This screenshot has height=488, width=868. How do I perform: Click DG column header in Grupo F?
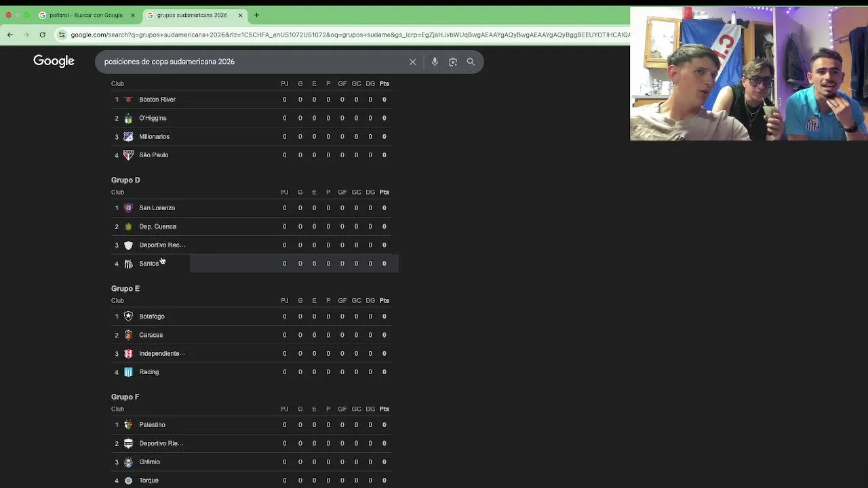pyautogui.click(x=370, y=409)
